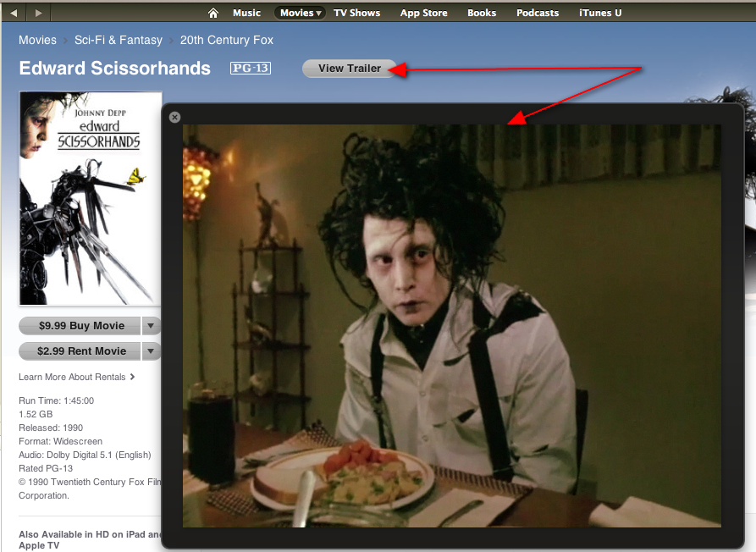Click the Edward Scissorhands title text
This screenshot has width=756, height=552.
coord(115,68)
